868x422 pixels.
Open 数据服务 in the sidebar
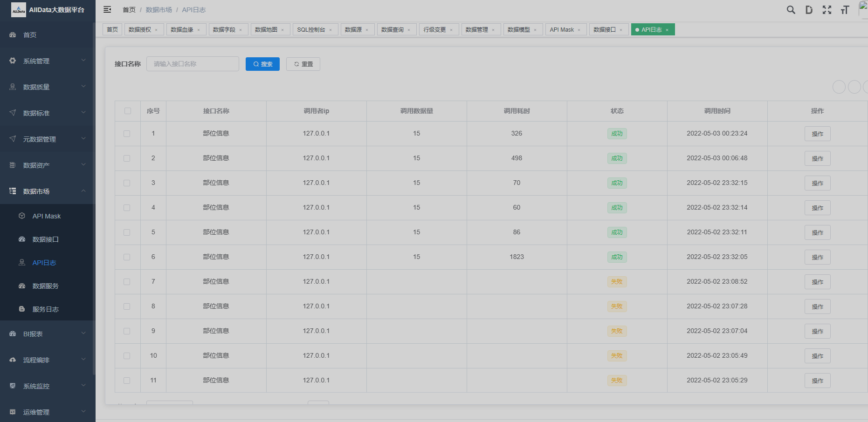point(45,286)
